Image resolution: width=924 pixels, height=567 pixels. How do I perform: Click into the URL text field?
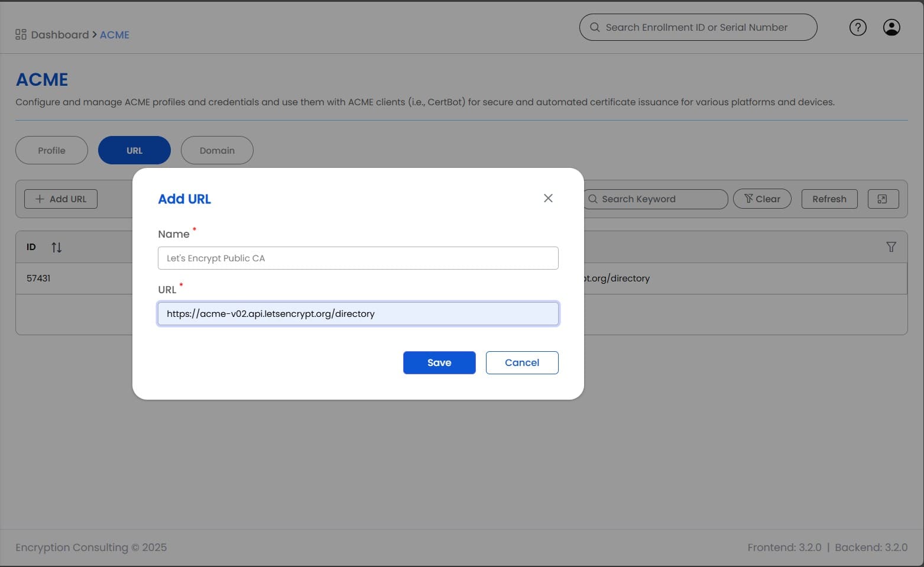click(x=358, y=314)
